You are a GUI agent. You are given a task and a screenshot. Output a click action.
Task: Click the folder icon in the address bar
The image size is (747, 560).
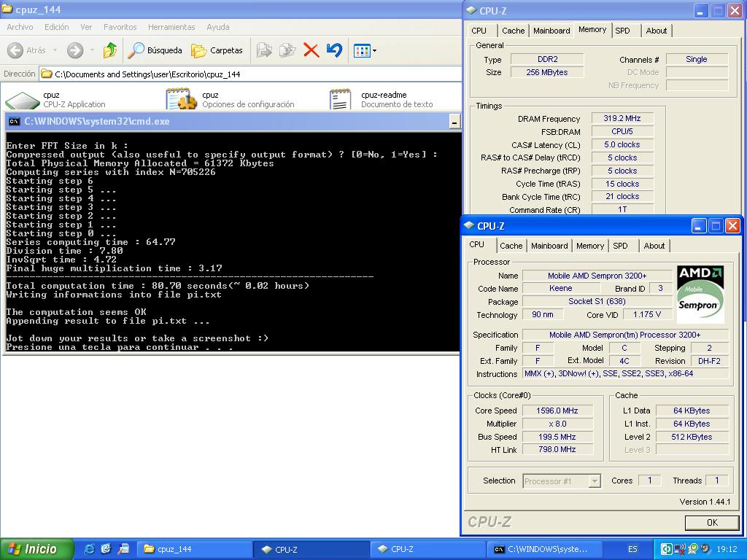tap(46, 74)
